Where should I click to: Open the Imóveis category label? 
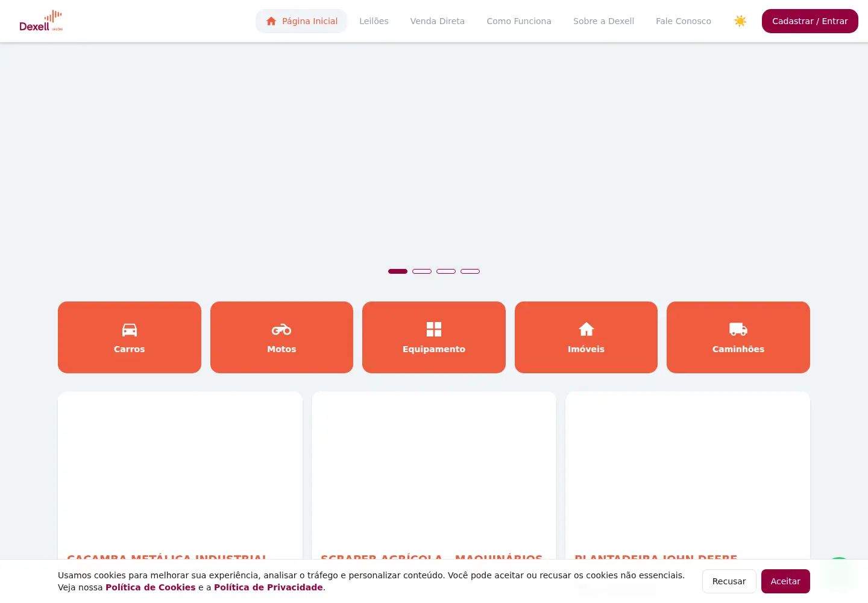(x=586, y=349)
